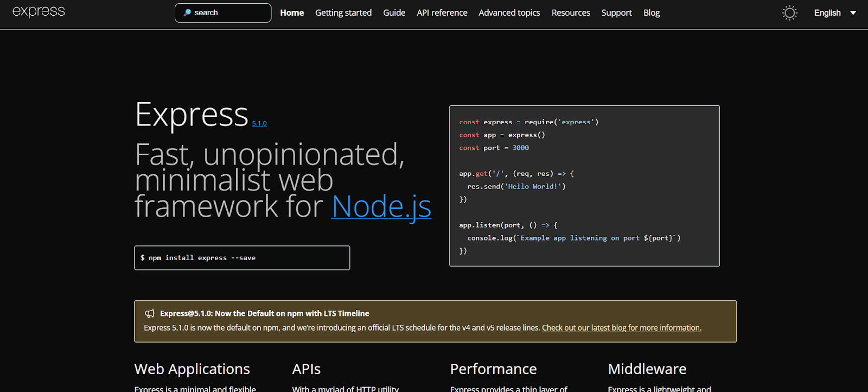Click the megaphone announcement icon
Image resolution: width=868 pixels, height=392 pixels.
click(x=150, y=314)
